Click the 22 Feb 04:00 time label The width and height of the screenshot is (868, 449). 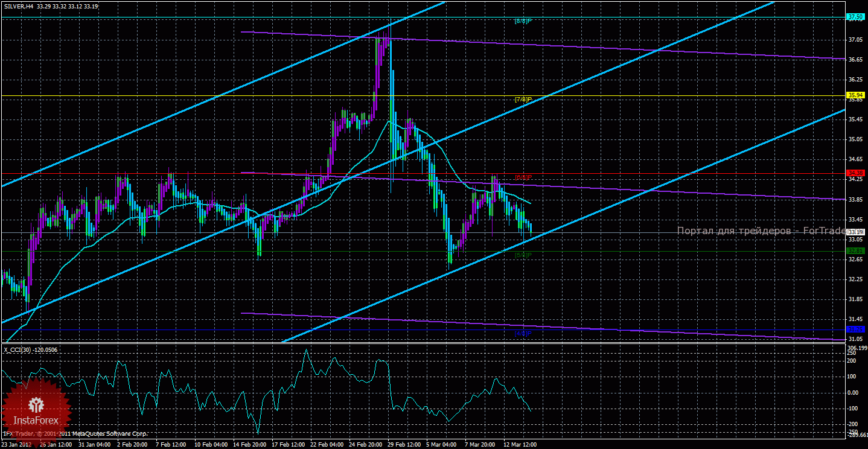point(327,445)
